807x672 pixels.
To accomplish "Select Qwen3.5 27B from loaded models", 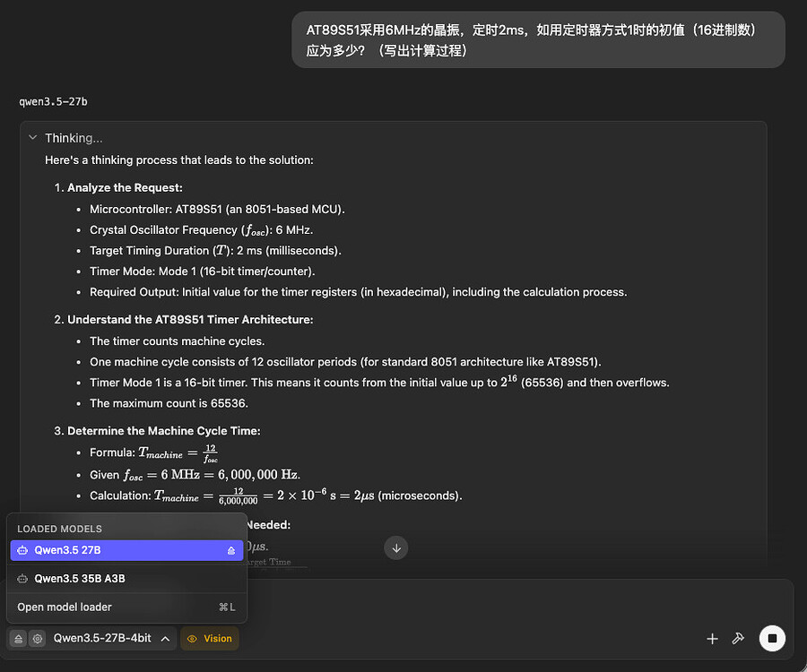I will (x=126, y=550).
